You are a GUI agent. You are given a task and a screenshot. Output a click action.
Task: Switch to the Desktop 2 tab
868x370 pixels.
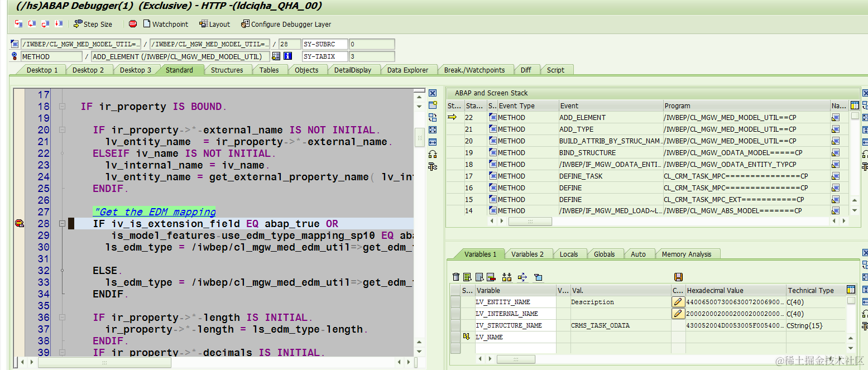pos(88,70)
